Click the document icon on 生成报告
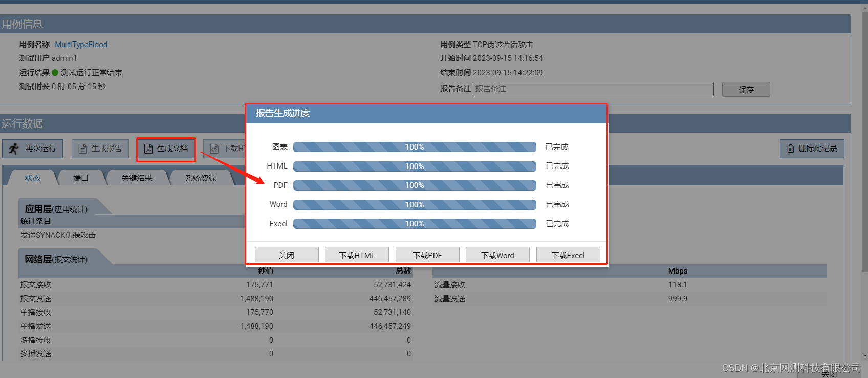Screen dimensions: 868x378 (82, 149)
